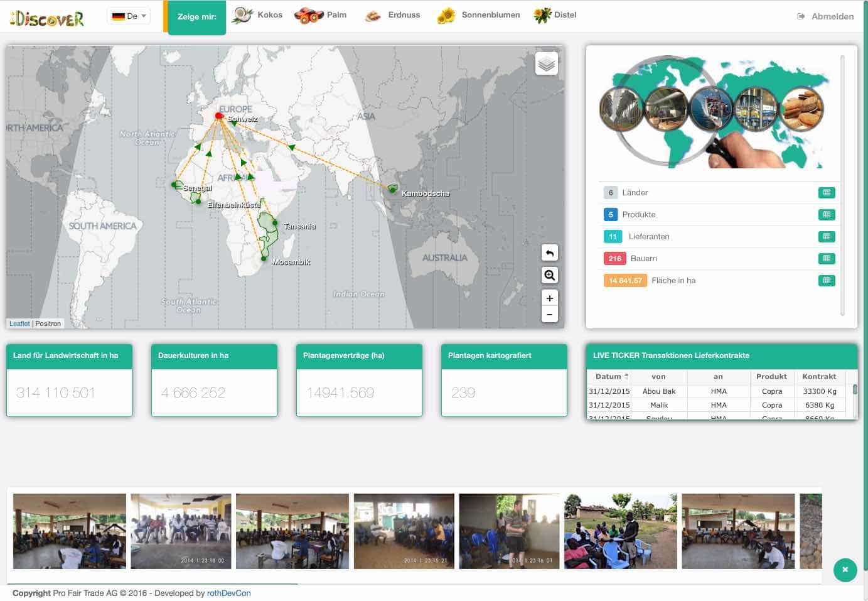Click the Land für Landwirtschaft value 314 110 501

[x=56, y=393]
